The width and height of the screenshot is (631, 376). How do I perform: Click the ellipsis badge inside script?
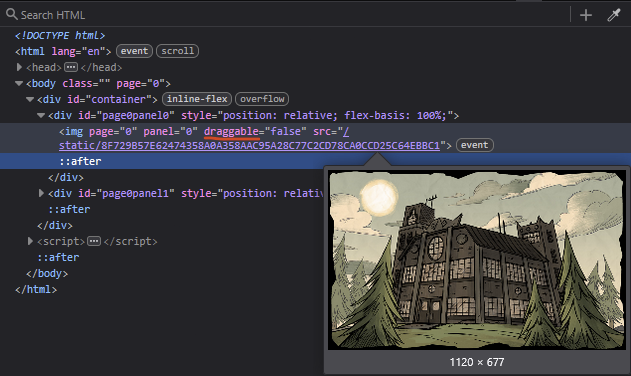click(x=94, y=241)
